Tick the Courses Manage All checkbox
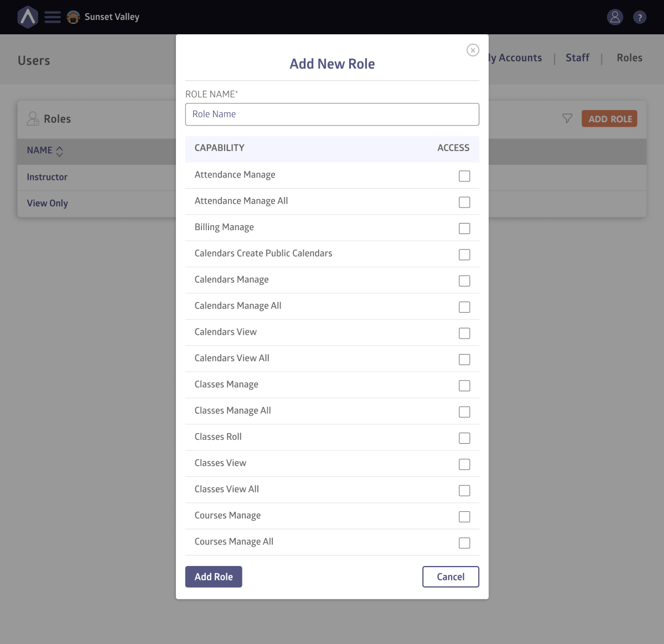664x644 pixels. [464, 543]
